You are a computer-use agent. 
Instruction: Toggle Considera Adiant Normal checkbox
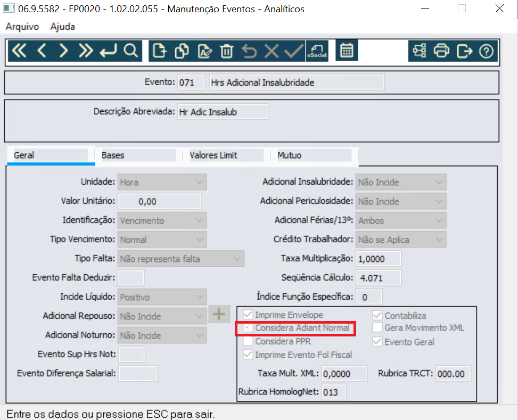248,327
